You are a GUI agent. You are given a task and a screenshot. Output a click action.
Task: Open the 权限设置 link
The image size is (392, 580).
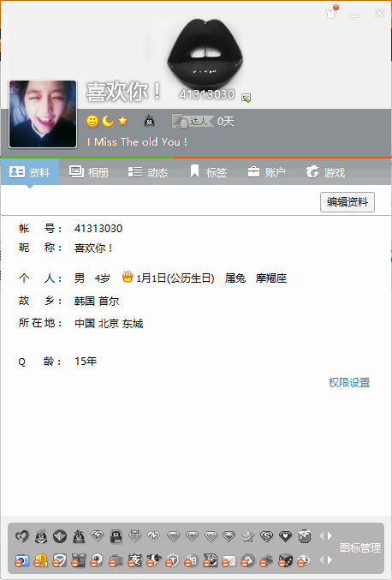tap(349, 382)
